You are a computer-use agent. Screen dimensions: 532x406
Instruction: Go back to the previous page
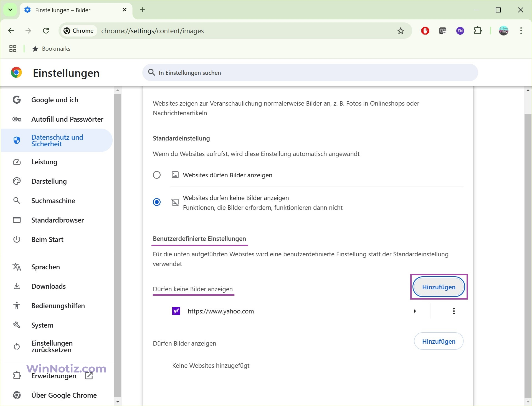[11, 31]
